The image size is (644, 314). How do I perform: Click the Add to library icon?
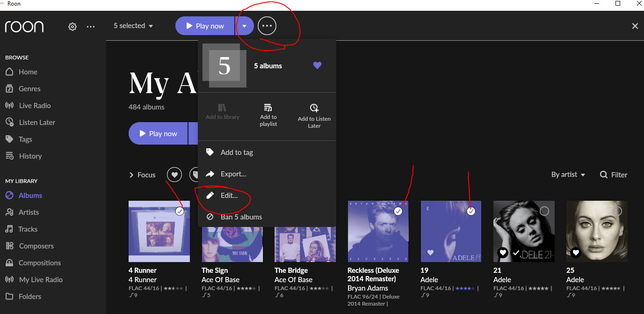(223, 108)
